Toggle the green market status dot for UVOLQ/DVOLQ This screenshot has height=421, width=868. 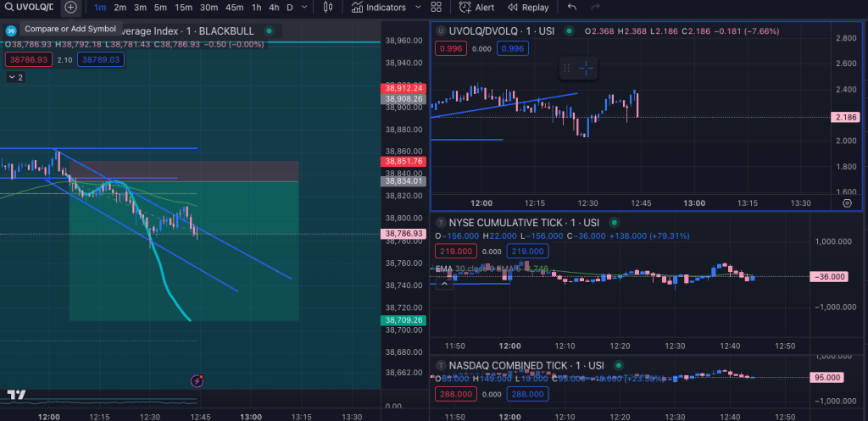tap(569, 30)
